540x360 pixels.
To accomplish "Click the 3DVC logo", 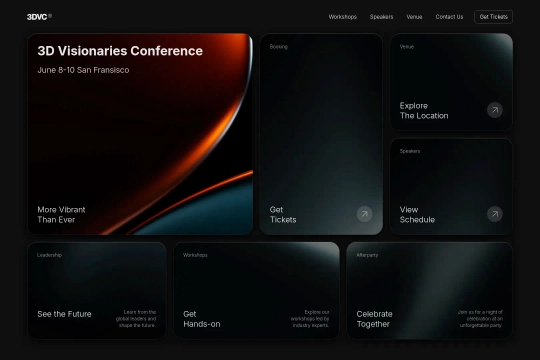I will click(x=39, y=17).
